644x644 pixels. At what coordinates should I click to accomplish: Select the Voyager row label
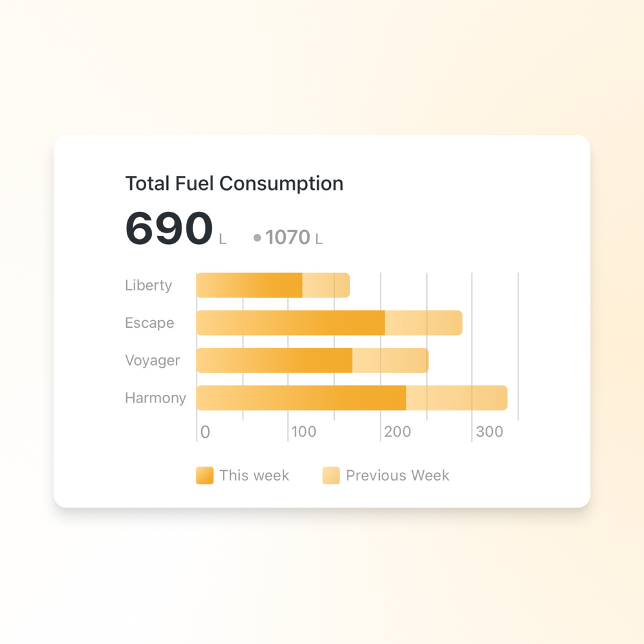coord(153,361)
